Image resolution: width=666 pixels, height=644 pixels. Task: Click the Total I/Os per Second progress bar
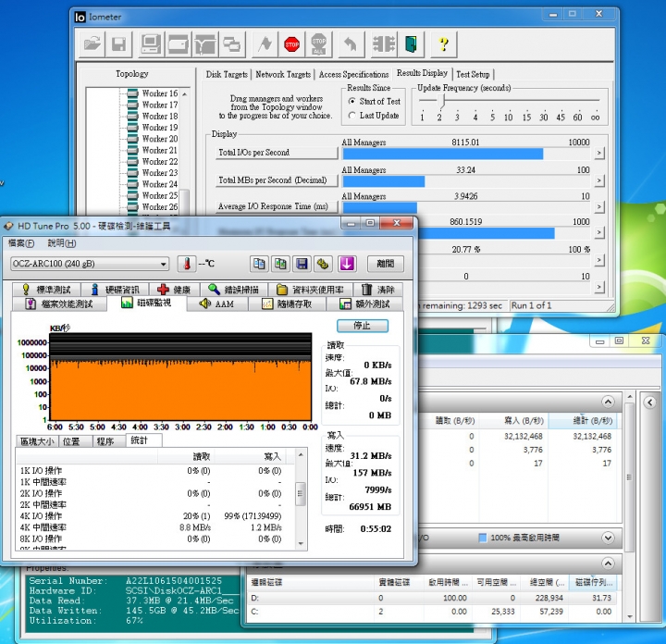click(466, 154)
